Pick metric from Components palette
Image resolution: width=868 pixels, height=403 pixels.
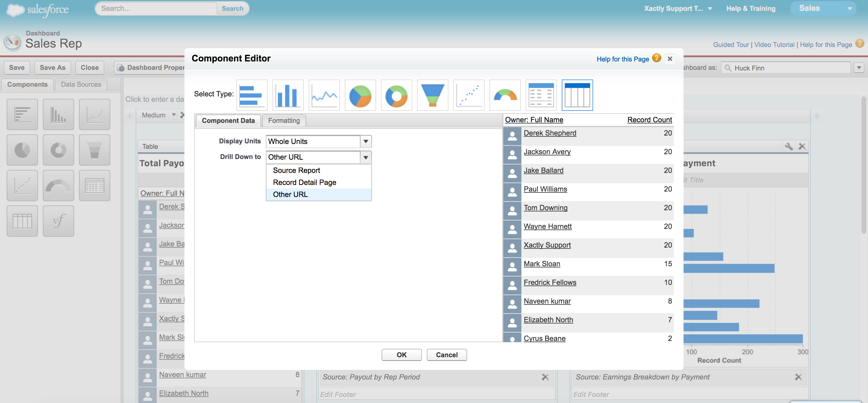click(x=94, y=186)
